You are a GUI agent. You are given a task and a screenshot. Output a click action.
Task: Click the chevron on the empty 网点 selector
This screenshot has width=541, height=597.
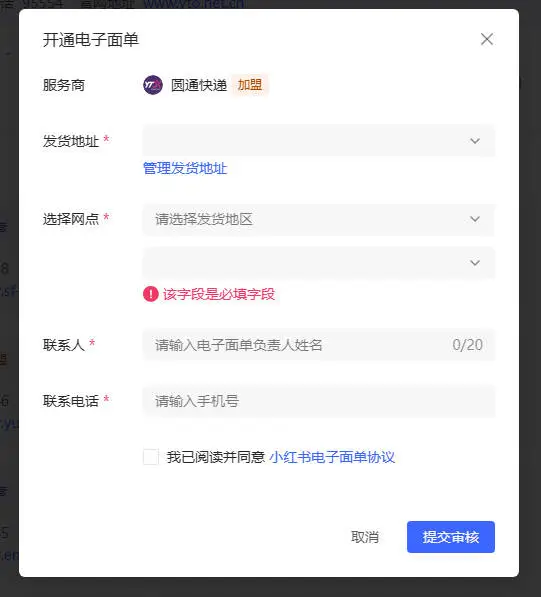tap(475, 263)
